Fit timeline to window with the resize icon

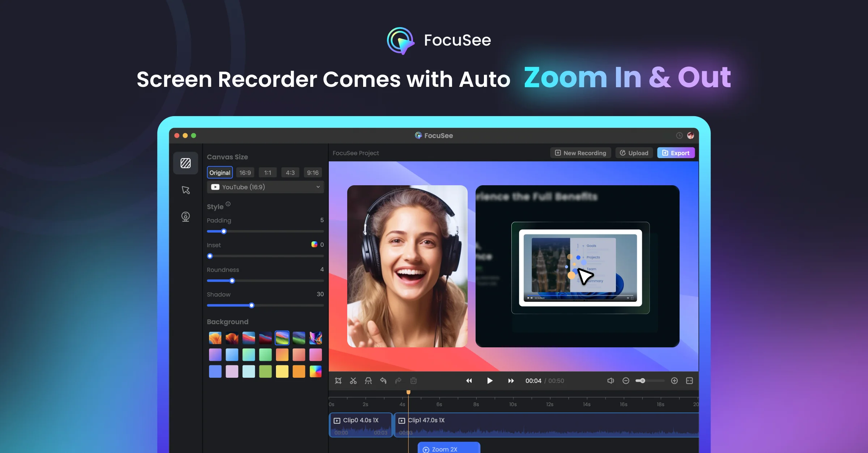coord(688,381)
